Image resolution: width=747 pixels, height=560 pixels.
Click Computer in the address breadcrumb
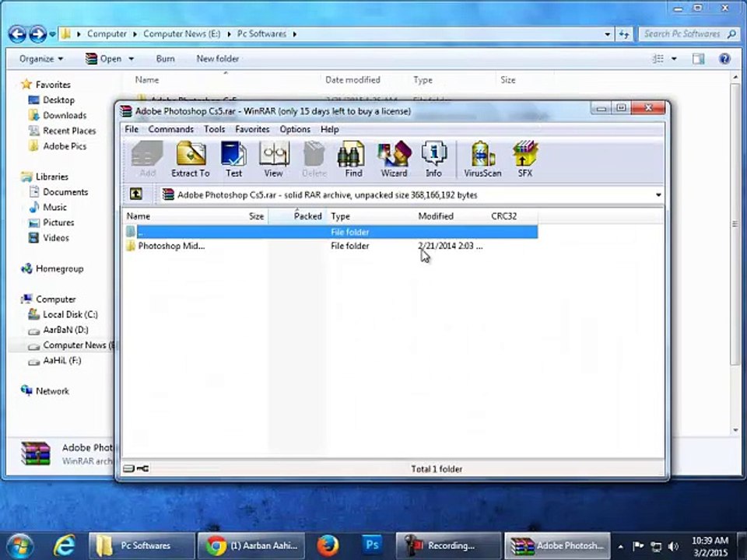(x=107, y=33)
